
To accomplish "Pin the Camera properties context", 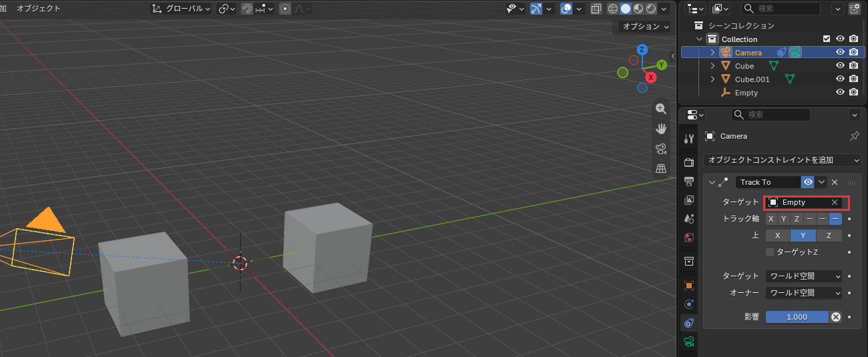I will click(x=854, y=136).
